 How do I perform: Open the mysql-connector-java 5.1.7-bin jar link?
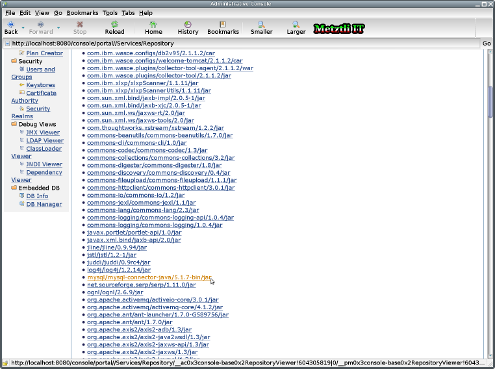click(x=149, y=277)
